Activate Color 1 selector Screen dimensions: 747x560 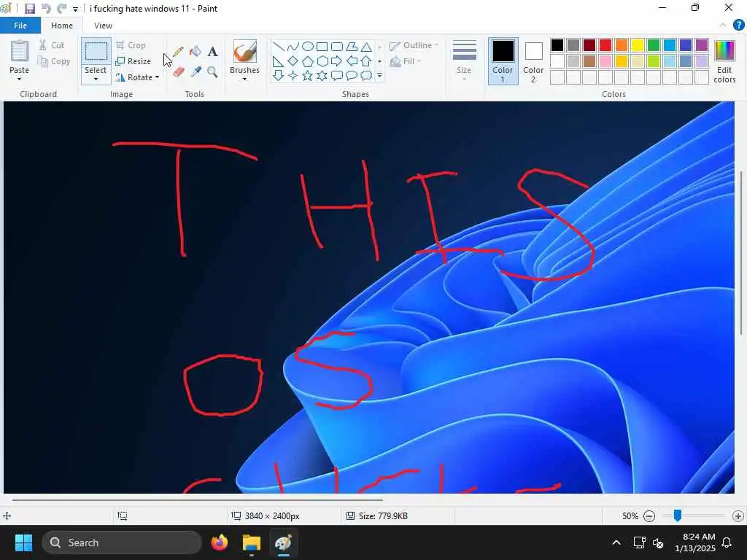coord(503,61)
